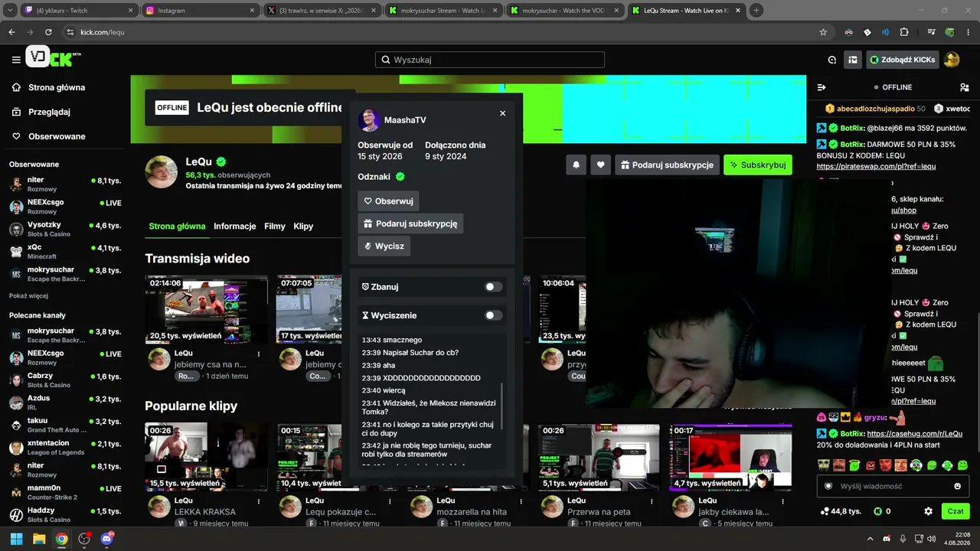Image resolution: width=980 pixels, height=551 pixels.
Task: Click Podaruj subskrypcję in user card
Action: 410,223
